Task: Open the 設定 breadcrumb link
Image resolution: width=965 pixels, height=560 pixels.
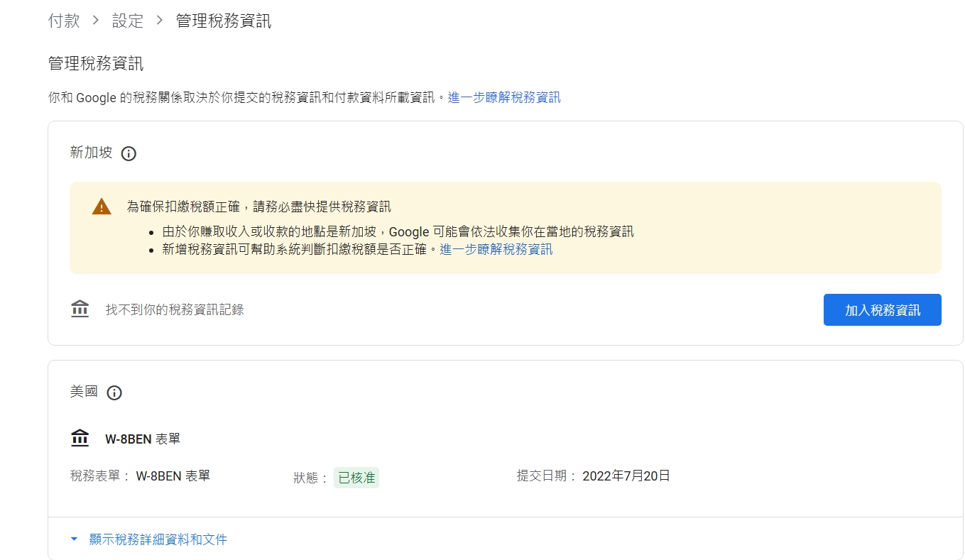Action: pyautogui.click(x=128, y=21)
